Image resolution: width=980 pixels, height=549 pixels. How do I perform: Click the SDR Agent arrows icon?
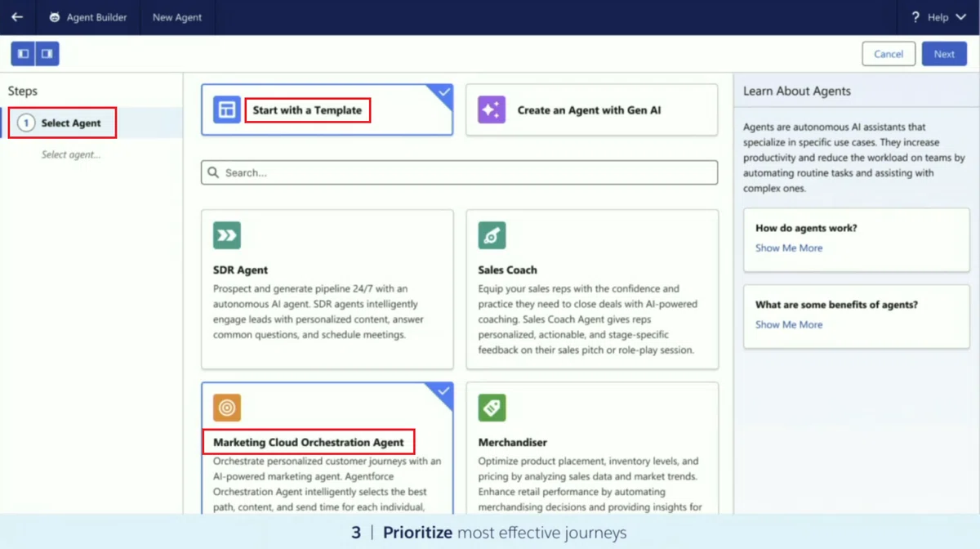coord(227,235)
